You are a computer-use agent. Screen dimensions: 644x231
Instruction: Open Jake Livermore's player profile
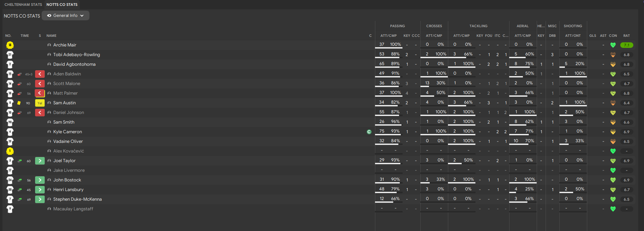69,170
